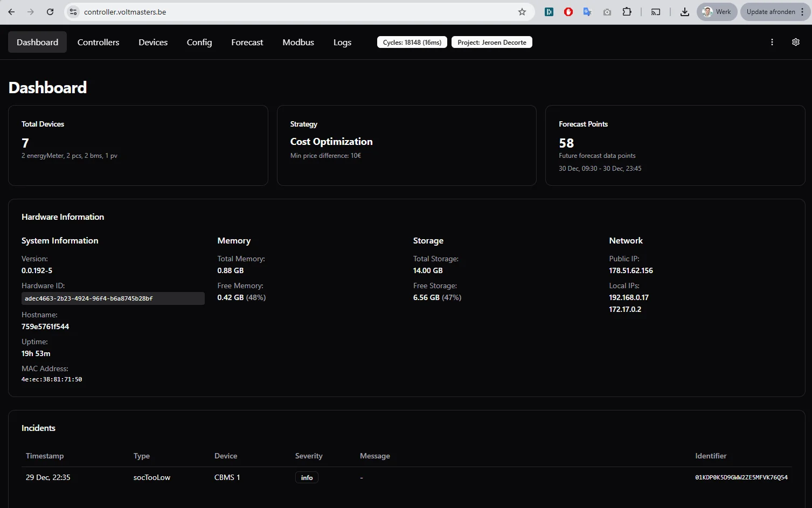Switch to the Dashboard tab

click(37, 42)
